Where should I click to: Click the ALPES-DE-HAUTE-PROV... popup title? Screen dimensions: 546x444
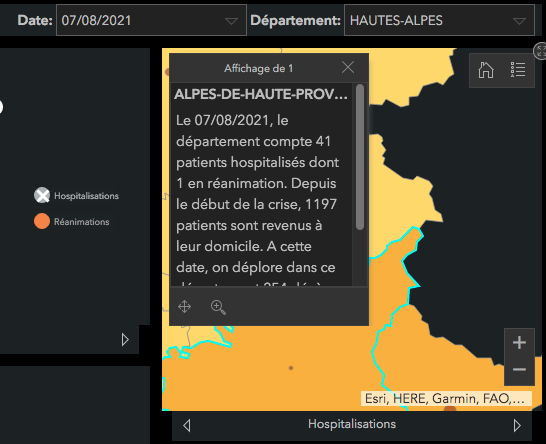(x=261, y=94)
